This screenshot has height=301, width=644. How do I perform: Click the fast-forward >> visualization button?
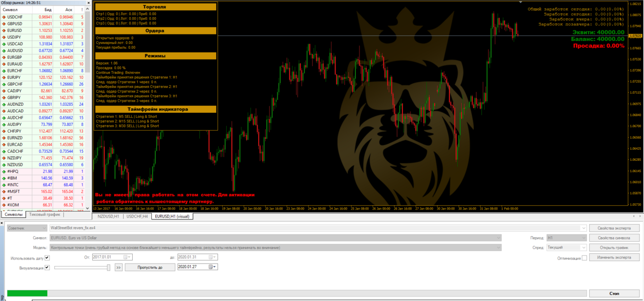[118, 267]
